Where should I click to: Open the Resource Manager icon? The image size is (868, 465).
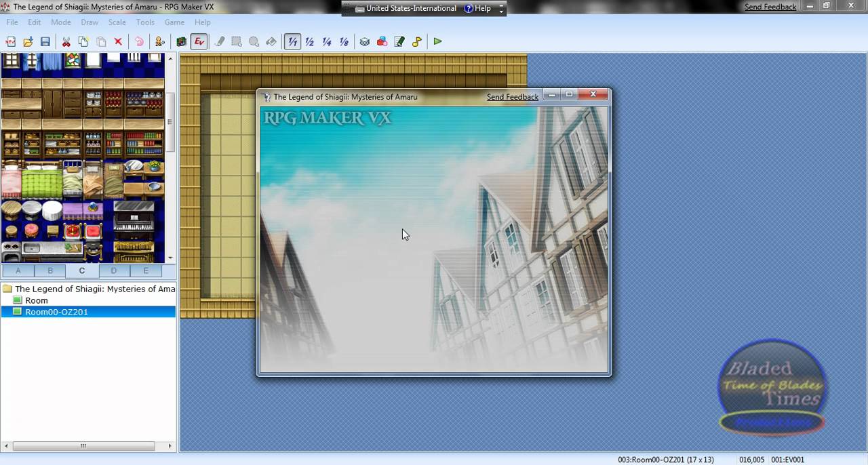pyautogui.click(x=382, y=41)
